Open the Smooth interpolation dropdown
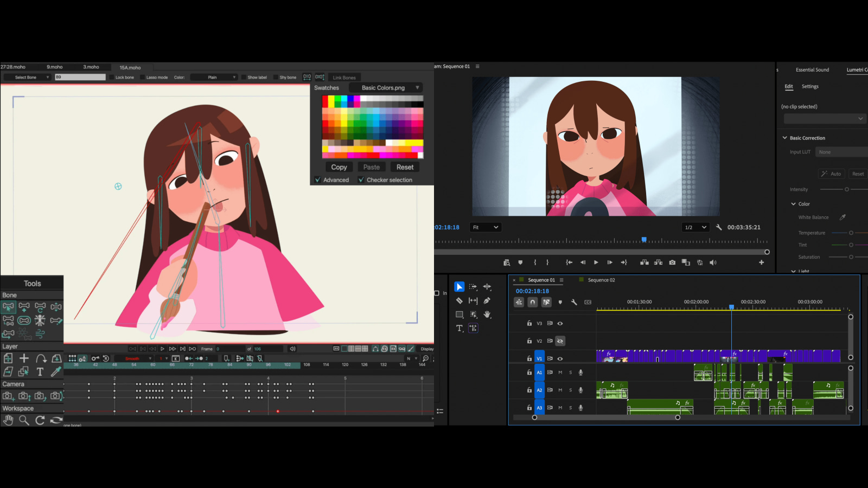The image size is (868, 488). 135,358
